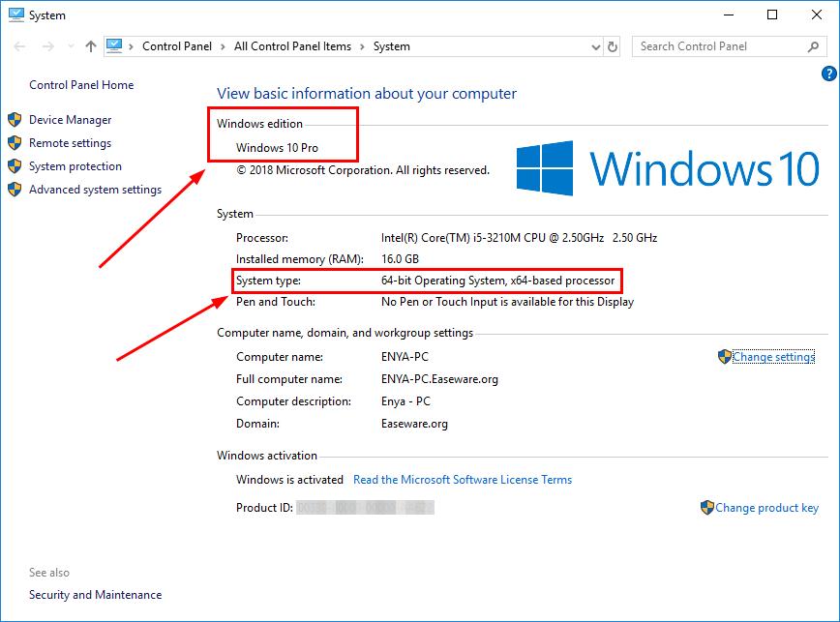Click the System window title bar icon
The height and width of the screenshot is (622, 840).
(x=15, y=15)
